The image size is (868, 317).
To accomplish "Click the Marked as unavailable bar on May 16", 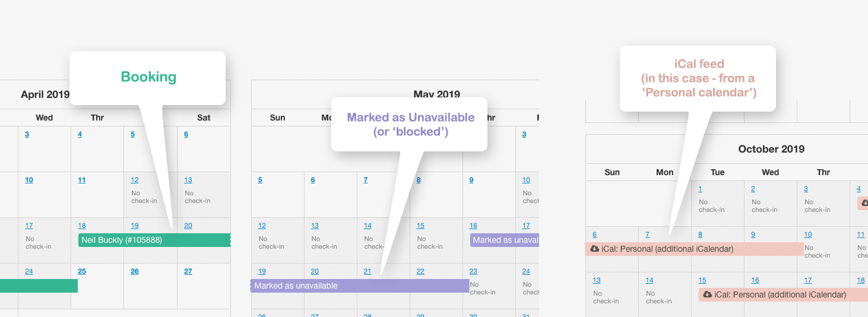I will [504, 240].
